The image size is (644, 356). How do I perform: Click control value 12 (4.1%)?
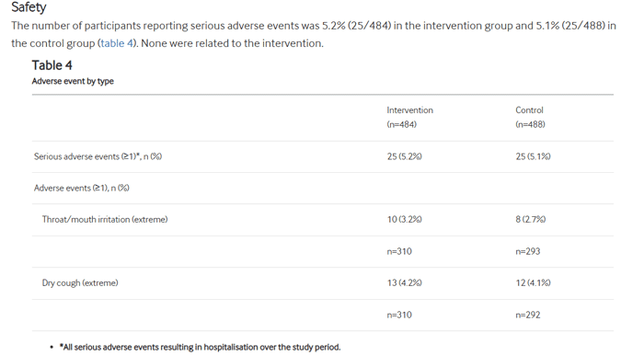coord(533,283)
